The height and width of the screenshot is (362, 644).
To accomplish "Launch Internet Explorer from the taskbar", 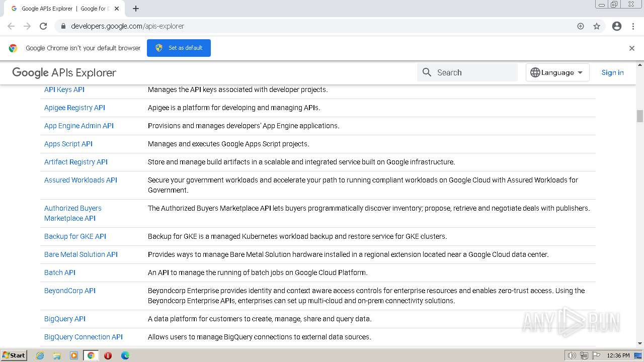I will click(x=40, y=355).
